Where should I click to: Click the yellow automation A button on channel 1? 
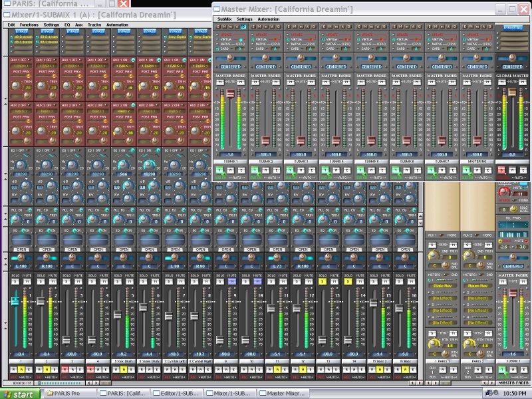[x=21, y=370]
